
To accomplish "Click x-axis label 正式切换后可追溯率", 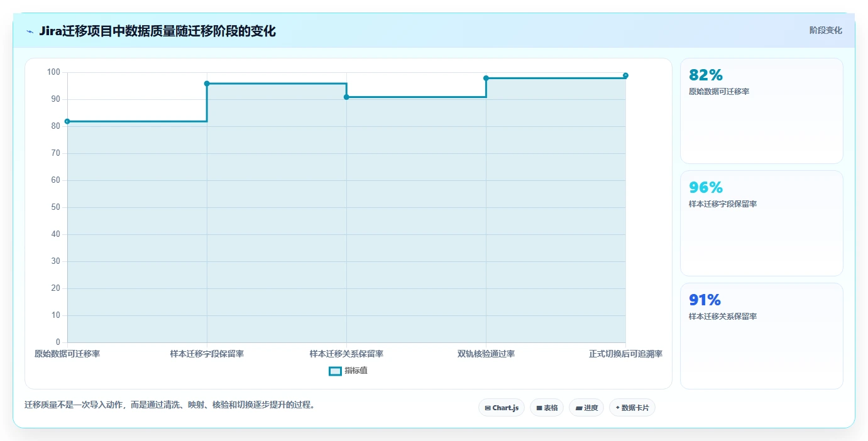I will click(x=625, y=354).
